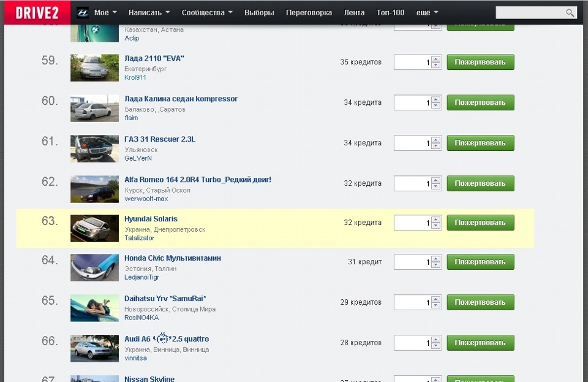Click Honda Civic Мультивитамин thumbnail
The height and width of the screenshot is (382, 588).
tap(94, 268)
